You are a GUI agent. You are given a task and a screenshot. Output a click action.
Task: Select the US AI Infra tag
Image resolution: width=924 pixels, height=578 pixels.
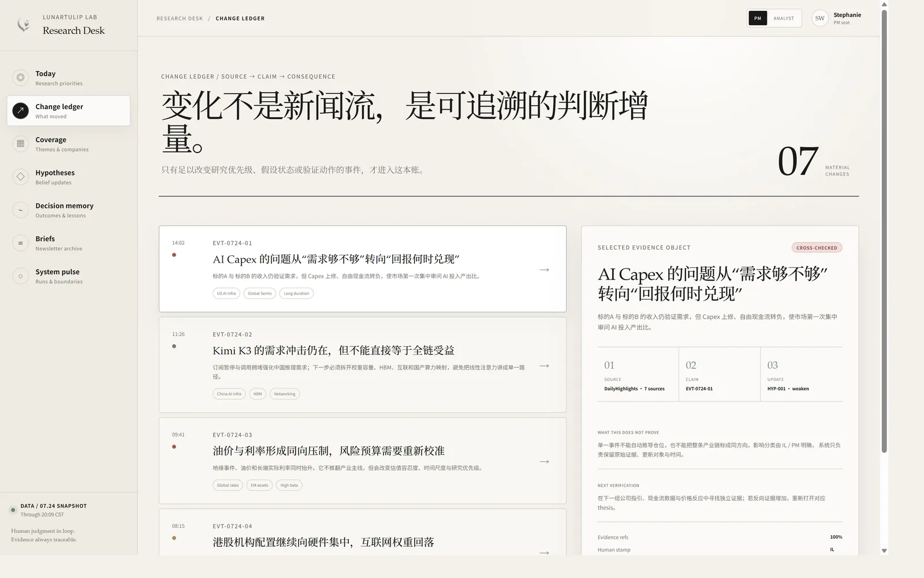click(x=226, y=293)
